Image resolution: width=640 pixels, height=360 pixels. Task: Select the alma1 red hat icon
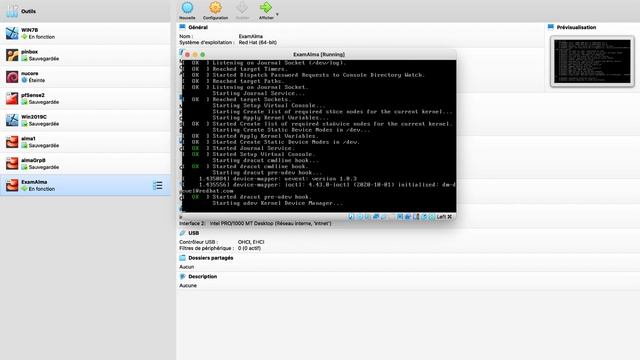click(12, 142)
